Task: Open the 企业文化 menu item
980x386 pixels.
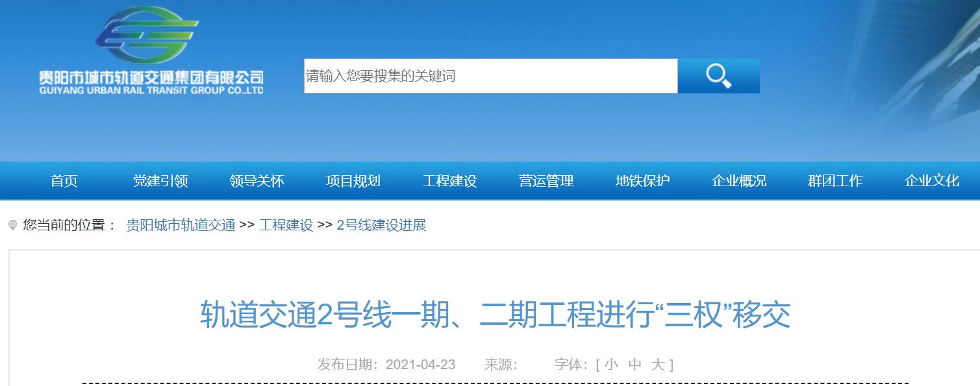Action: click(933, 181)
